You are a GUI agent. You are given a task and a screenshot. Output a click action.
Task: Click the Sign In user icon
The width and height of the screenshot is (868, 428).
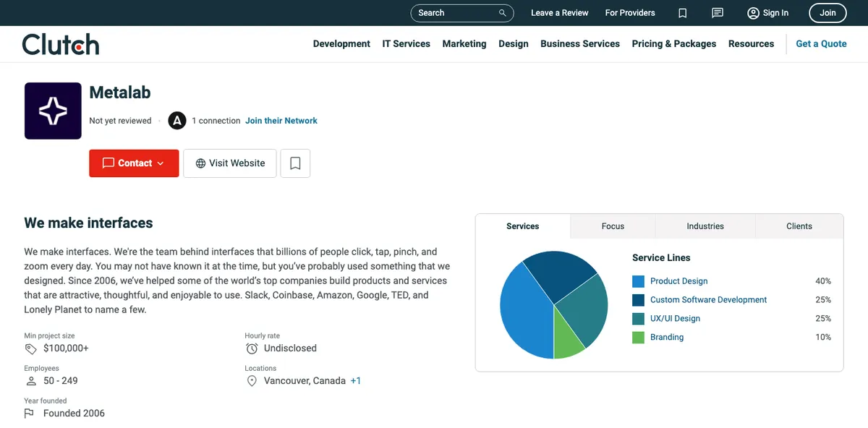[753, 13]
